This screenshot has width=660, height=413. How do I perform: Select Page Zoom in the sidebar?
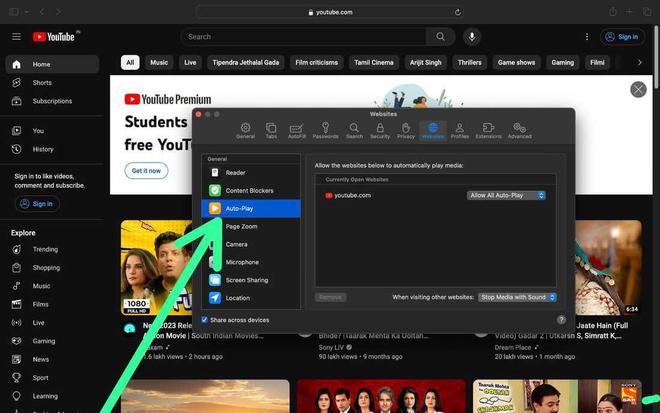tap(251, 226)
